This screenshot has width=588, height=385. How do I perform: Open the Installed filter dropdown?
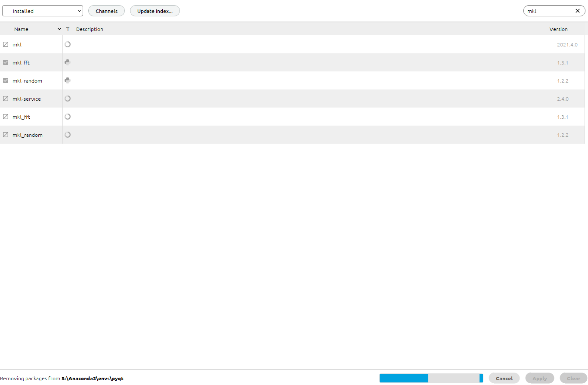[43, 11]
